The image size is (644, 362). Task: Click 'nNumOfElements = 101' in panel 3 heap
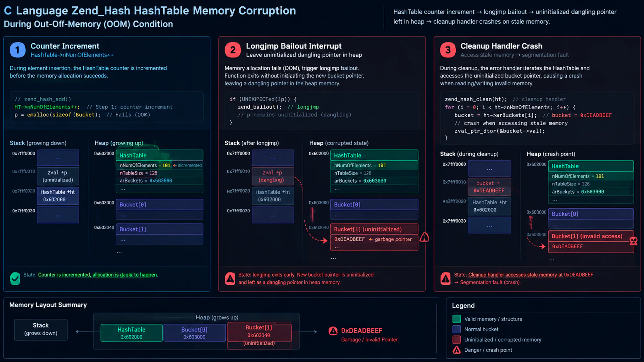pos(591,176)
